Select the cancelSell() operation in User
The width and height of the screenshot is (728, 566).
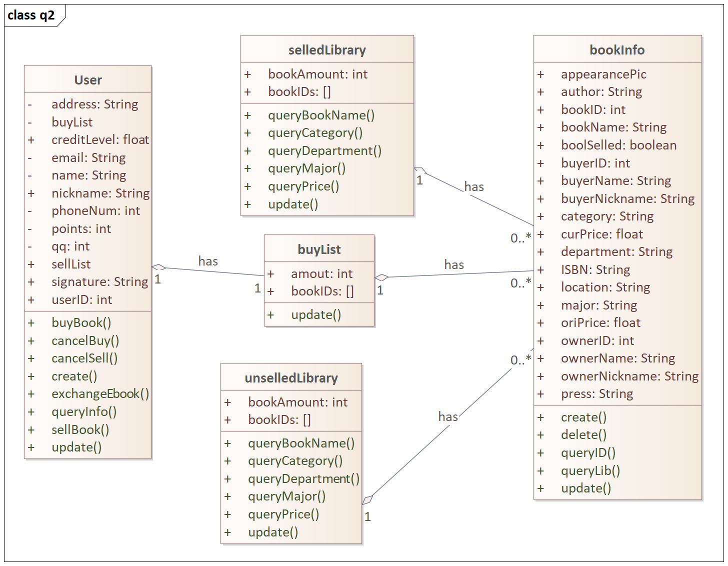84,358
